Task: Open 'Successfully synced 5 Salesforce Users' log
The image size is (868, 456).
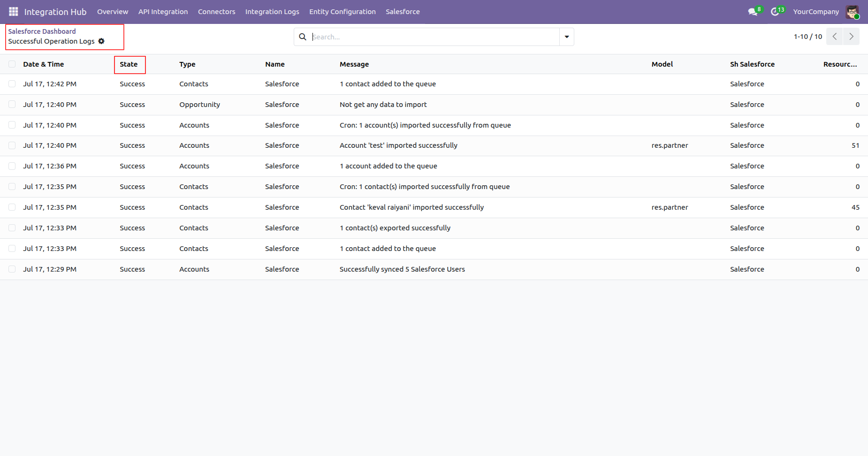Action: click(402, 269)
